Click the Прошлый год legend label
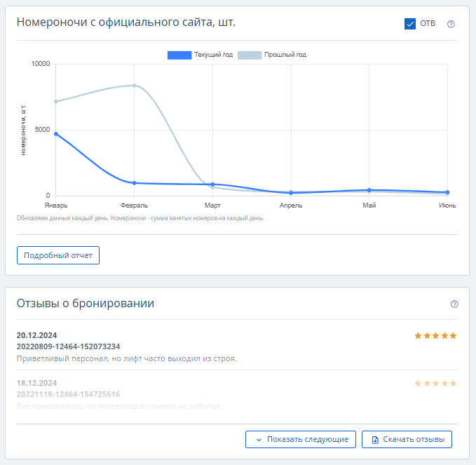Screen dimensions: 476x465 click(x=285, y=55)
